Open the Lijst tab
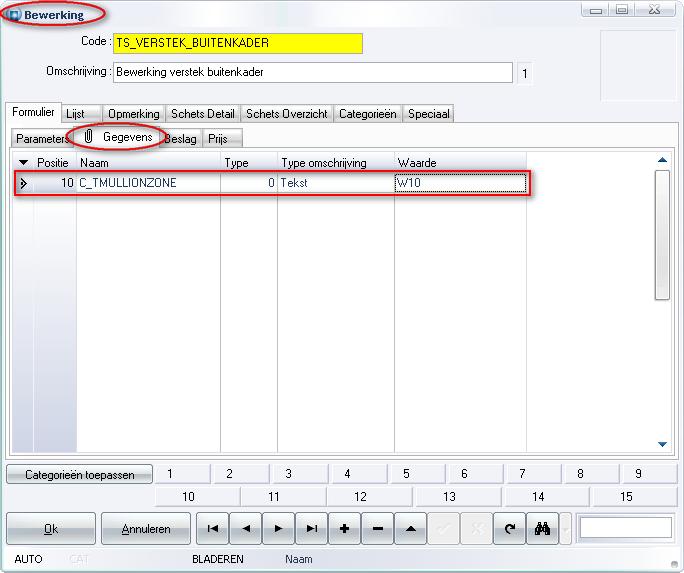This screenshot has width=684, height=573. (x=82, y=114)
